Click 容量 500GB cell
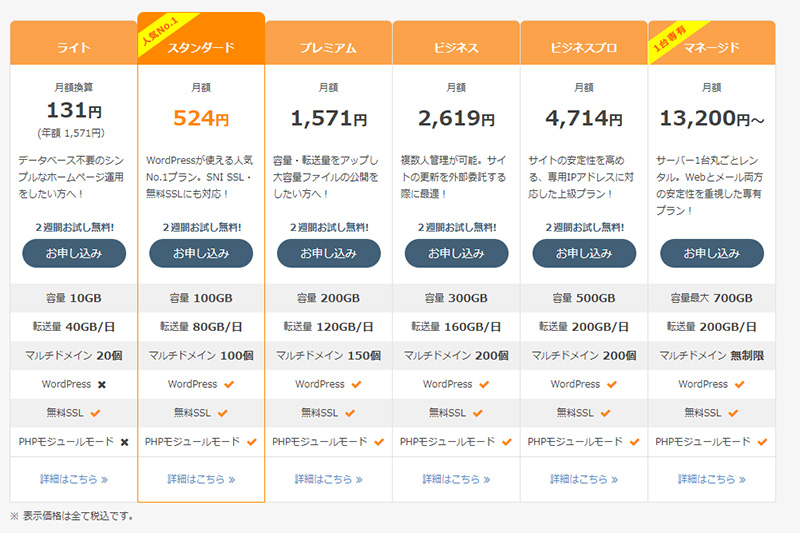Screen dimensions: 800x533 click(584, 298)
